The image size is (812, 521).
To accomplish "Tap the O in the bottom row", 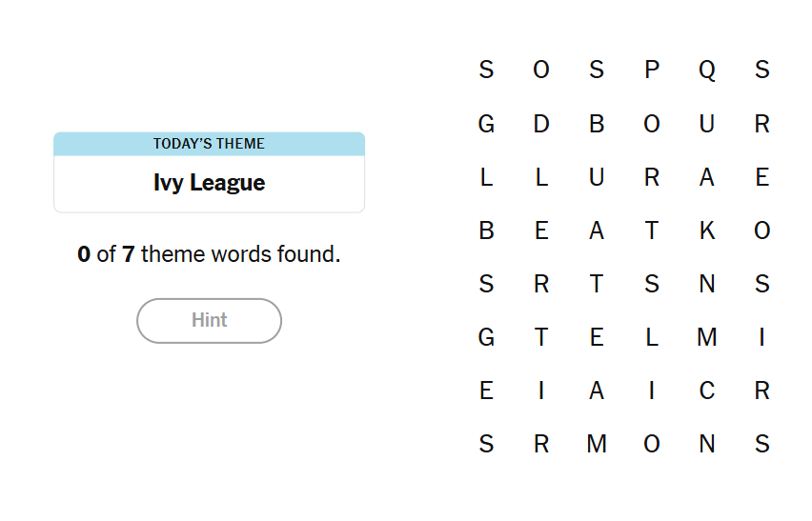I will 652,444.
